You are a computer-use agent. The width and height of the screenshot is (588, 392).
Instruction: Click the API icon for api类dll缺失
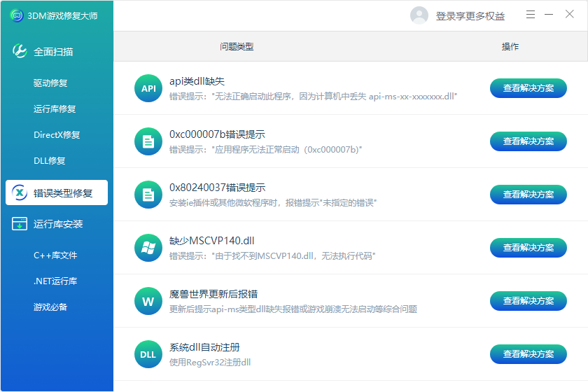[x=148, y=88]
